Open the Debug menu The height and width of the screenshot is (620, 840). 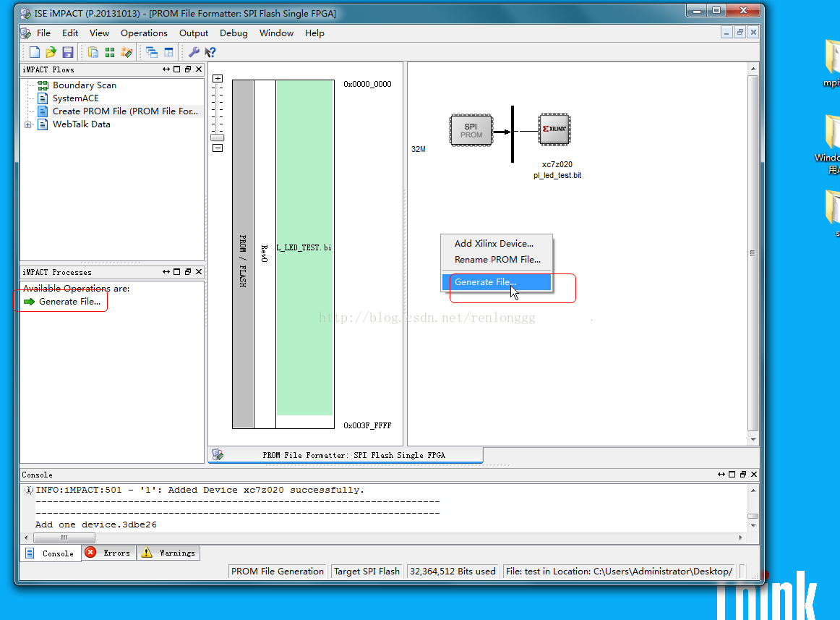pyautogui.click(x=233, y=33)
